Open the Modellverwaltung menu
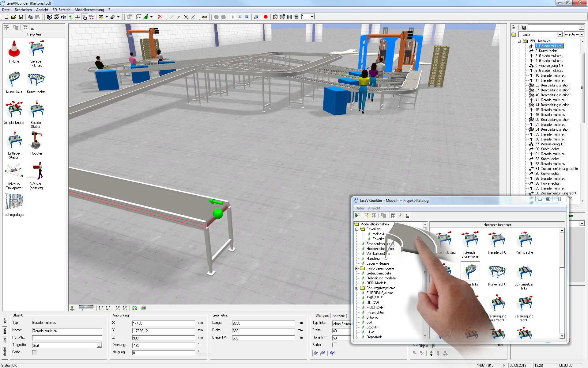 click(x=89, y=10)
